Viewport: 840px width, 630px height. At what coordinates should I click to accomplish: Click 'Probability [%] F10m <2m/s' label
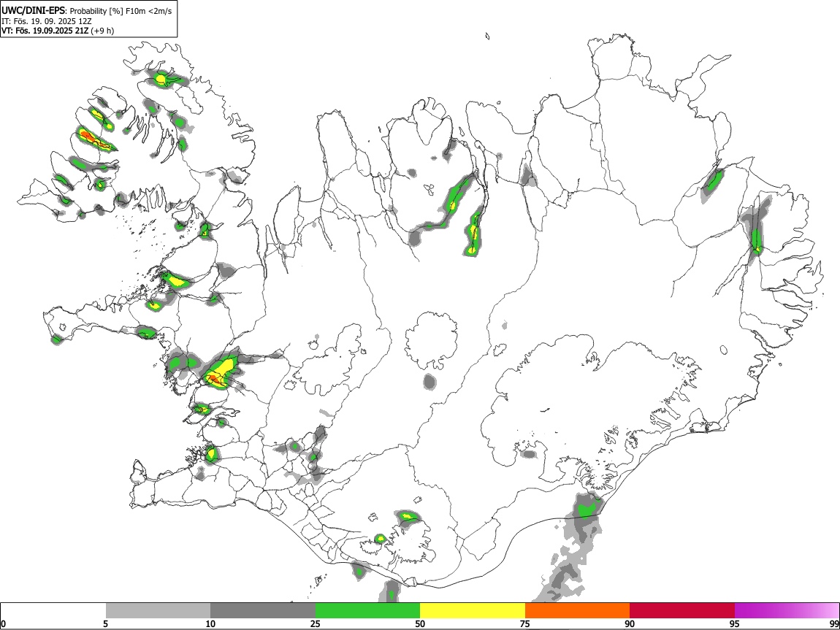[121, 11]
